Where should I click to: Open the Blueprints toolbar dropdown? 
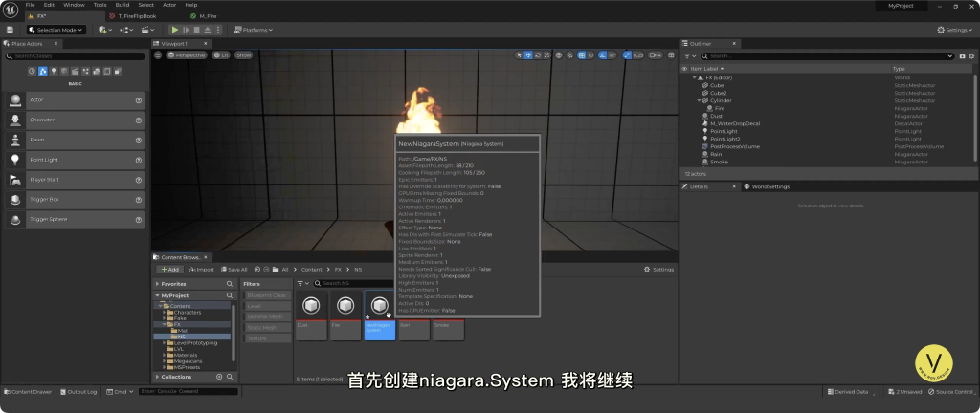click(x=126, y=30)
